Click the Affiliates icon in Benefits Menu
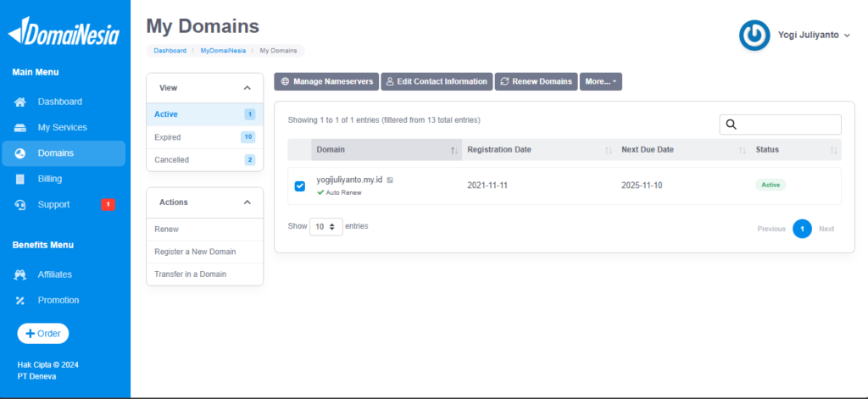The height and width of the screenshot is (399, 868). (x=21, y=274)
